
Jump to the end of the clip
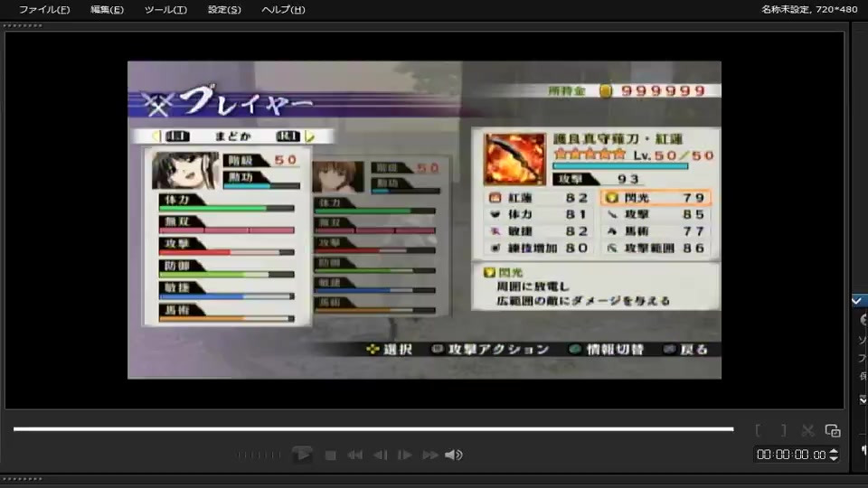(430, 455)
